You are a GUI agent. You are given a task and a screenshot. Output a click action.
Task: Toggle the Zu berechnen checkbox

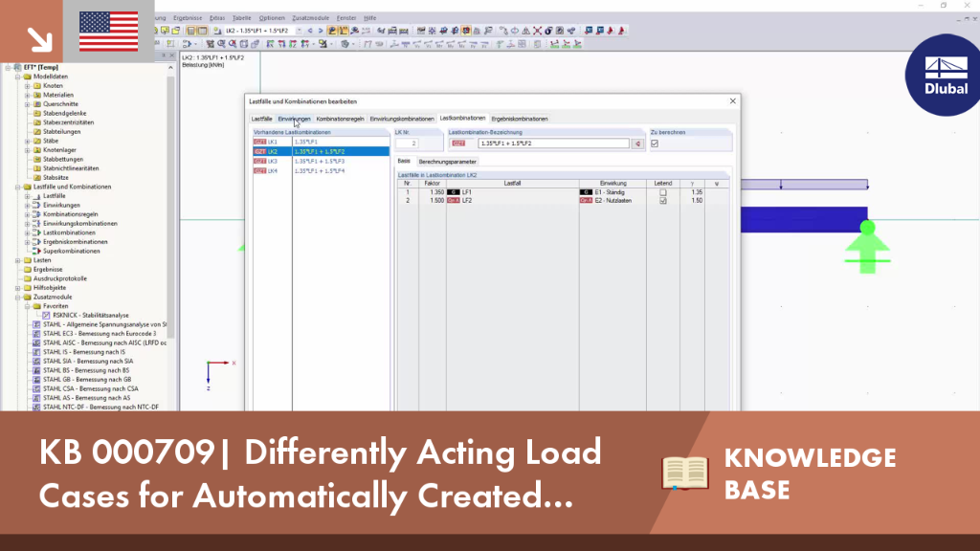point(655,143)
